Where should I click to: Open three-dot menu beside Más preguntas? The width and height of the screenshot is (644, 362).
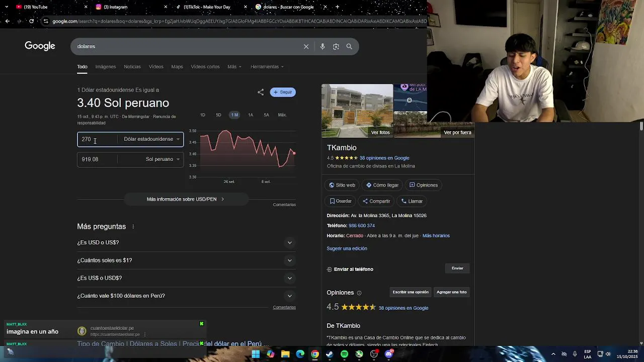133,227
